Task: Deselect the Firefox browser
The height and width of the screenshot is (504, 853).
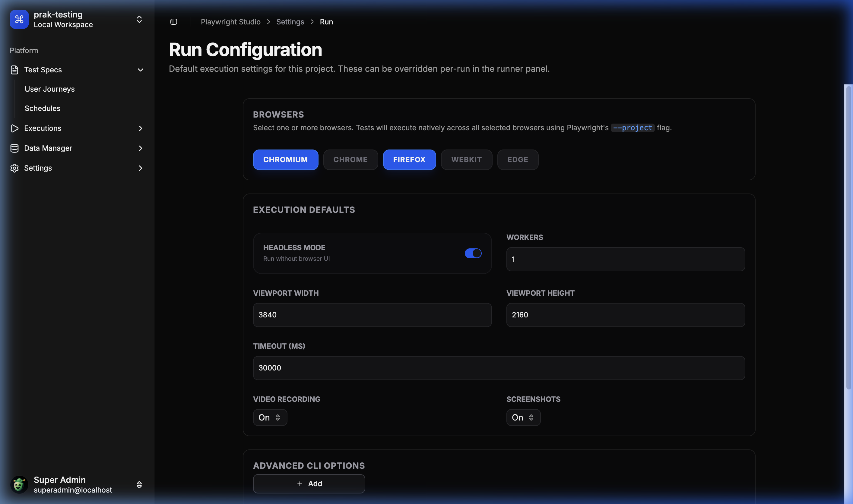Action: 409,160
